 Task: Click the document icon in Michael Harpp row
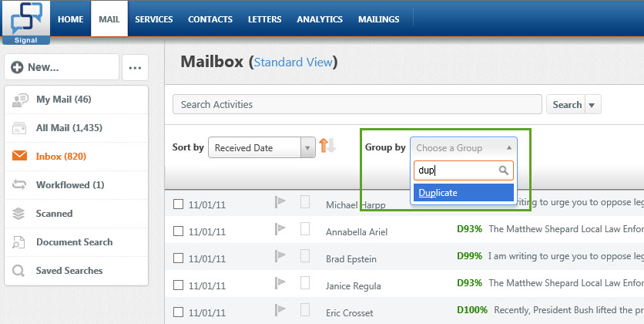pos(305,201)
